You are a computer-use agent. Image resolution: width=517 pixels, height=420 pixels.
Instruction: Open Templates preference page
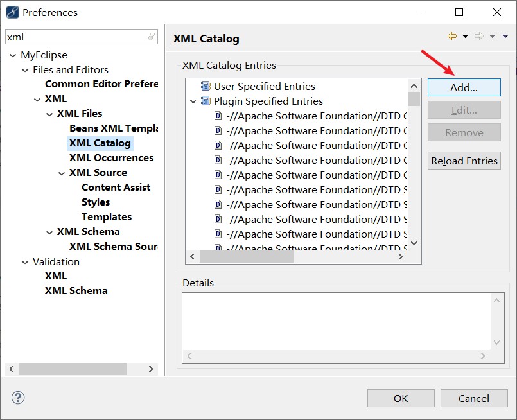click(x=107, y=217)
